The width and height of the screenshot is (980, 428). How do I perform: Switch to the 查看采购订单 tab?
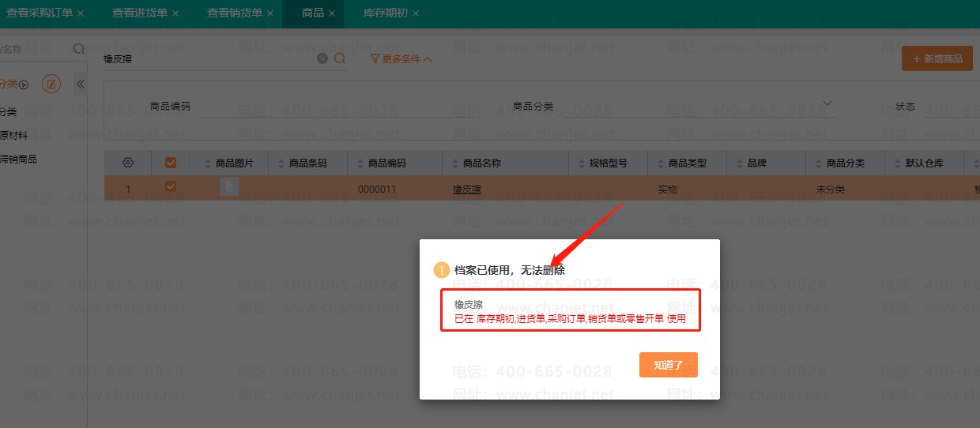point(40,13)
